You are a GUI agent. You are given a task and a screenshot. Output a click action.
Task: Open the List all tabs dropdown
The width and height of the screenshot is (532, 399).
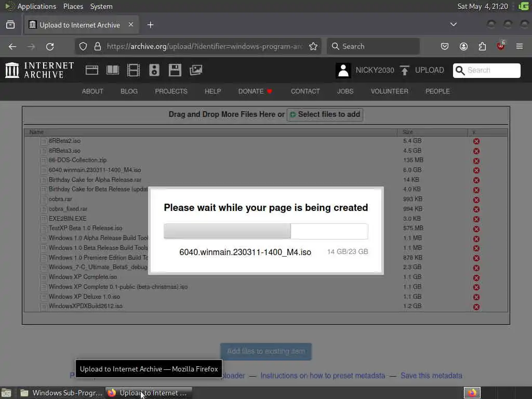click(x=453, y=24)
